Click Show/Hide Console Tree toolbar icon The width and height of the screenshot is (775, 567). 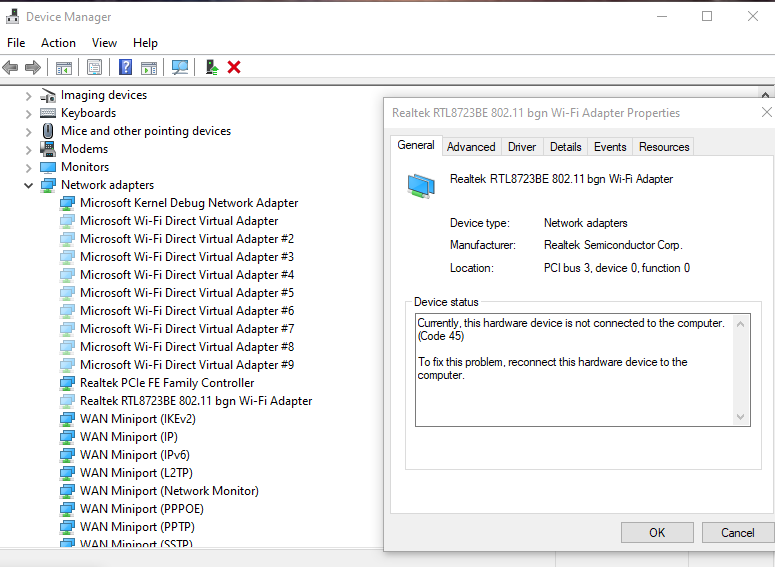[64, 67]
